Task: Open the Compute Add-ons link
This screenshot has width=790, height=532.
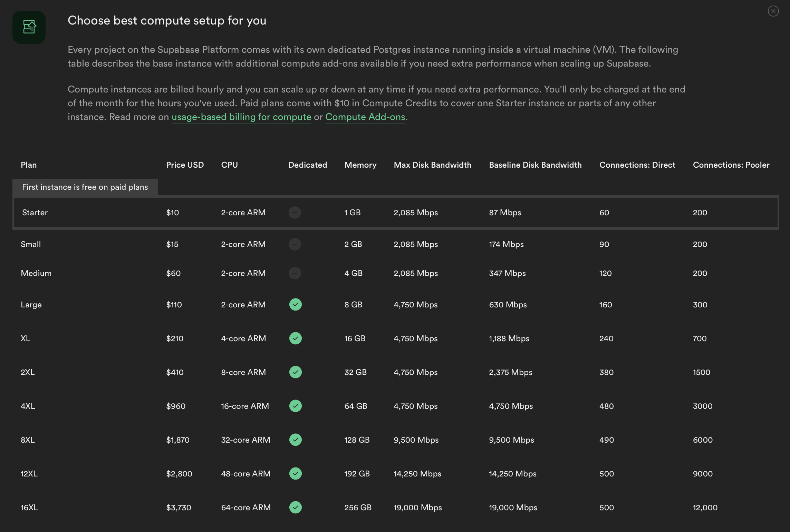Action: pyautogui.click(x=365, y=117)
